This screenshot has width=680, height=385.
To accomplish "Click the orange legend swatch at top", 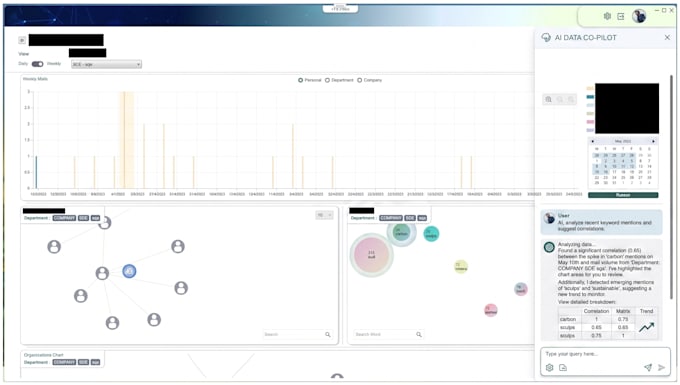I will 590,88.
